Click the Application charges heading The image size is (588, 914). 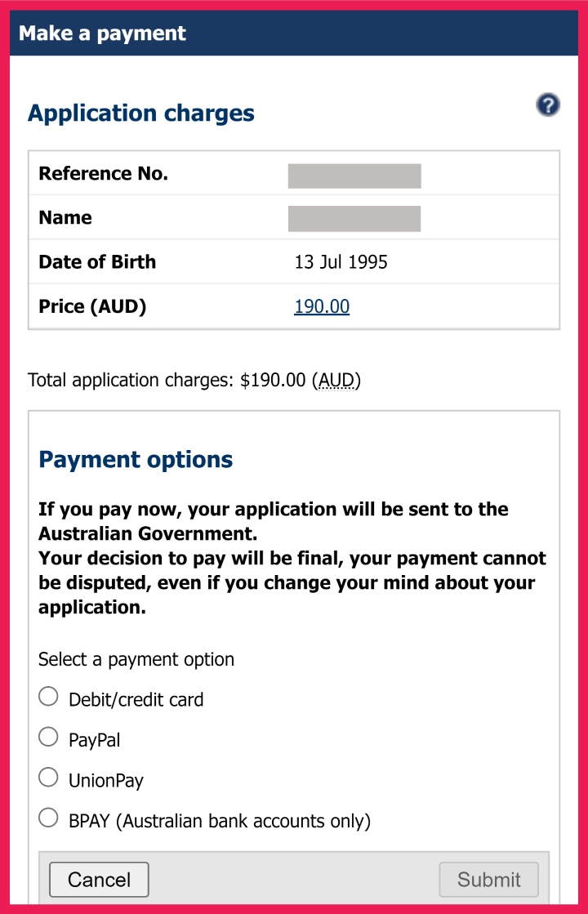(x=141, y=113)
